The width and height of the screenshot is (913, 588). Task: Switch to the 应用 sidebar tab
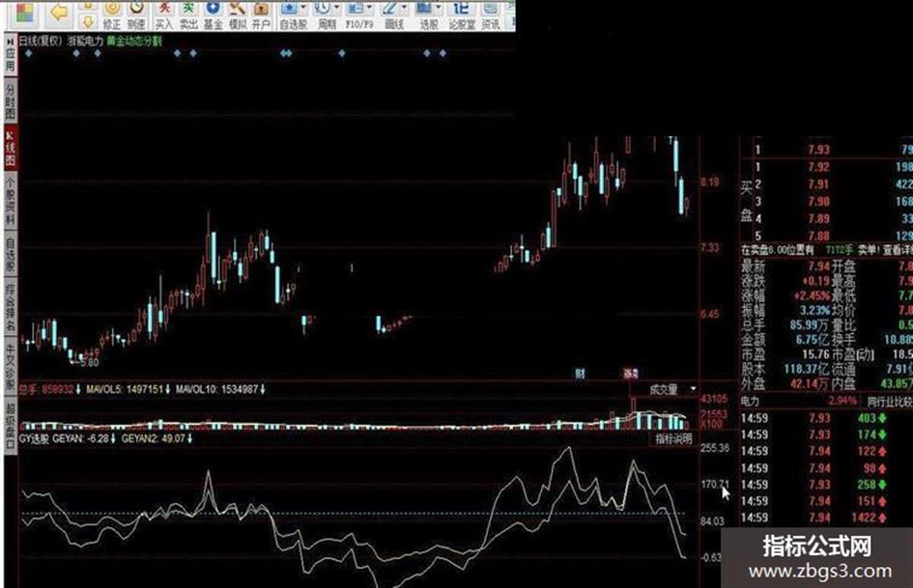point(11,60)
